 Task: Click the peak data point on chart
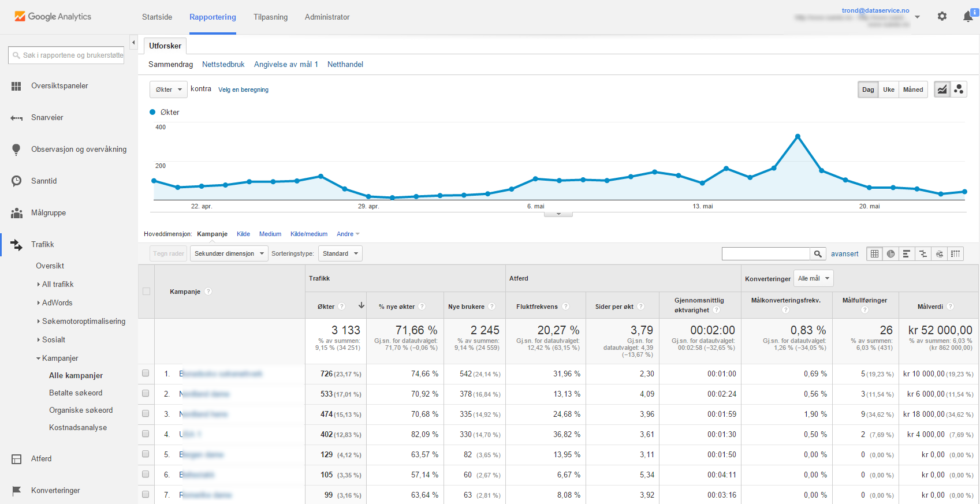click(x=798, y=137)
